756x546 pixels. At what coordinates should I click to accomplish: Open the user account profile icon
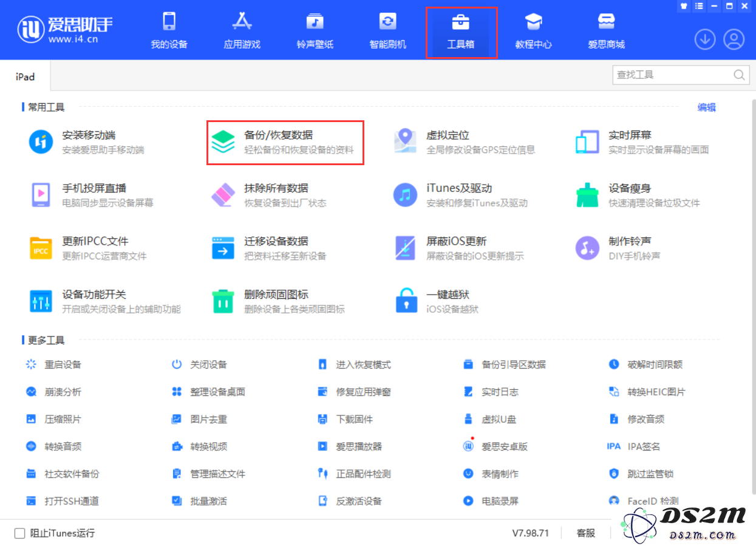click(734, 39)
